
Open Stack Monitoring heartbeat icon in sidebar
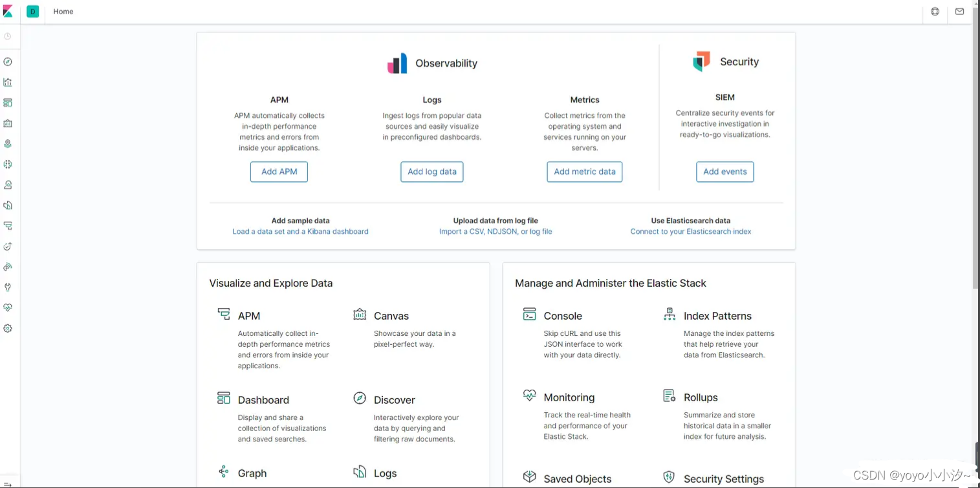8,307
